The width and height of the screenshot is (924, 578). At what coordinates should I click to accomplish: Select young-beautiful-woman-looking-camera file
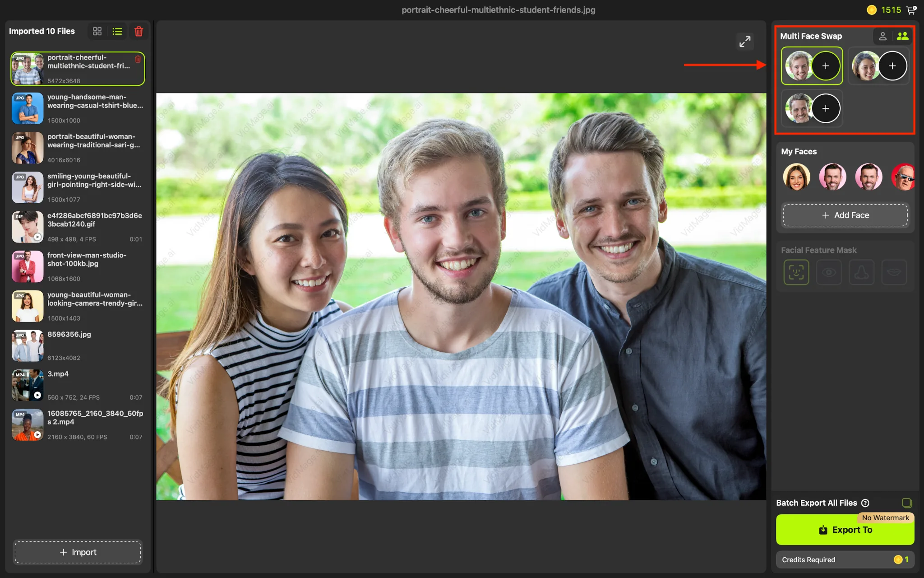(x=78, y=306)
